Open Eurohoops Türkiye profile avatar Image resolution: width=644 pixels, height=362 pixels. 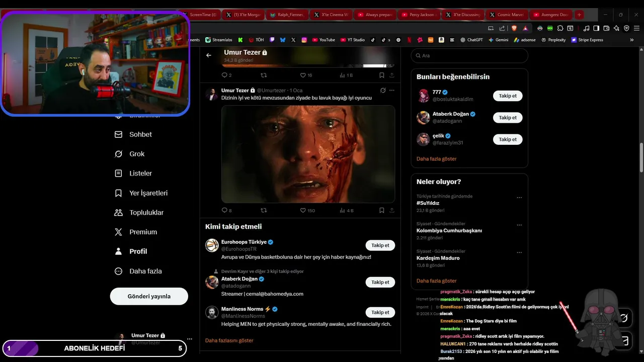coord(212,245)
